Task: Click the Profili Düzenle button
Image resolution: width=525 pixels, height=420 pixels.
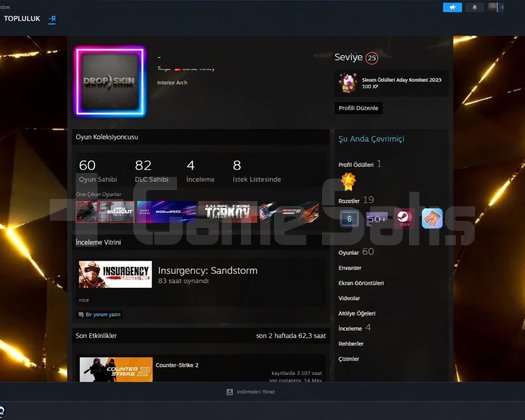Action: tap(358, 108)
